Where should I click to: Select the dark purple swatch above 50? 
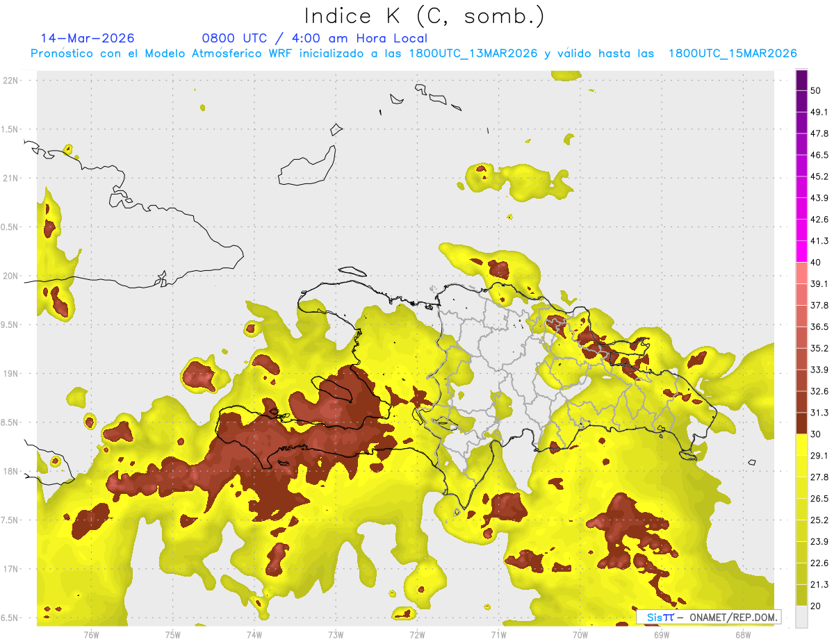pyautogui.click(x=802, y=80)
